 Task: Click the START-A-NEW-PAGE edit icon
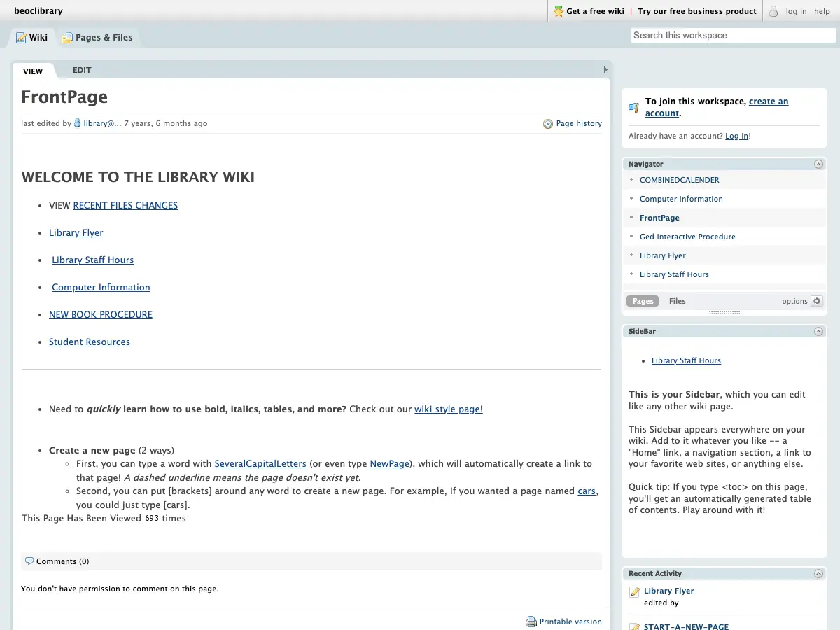(635, 627)
